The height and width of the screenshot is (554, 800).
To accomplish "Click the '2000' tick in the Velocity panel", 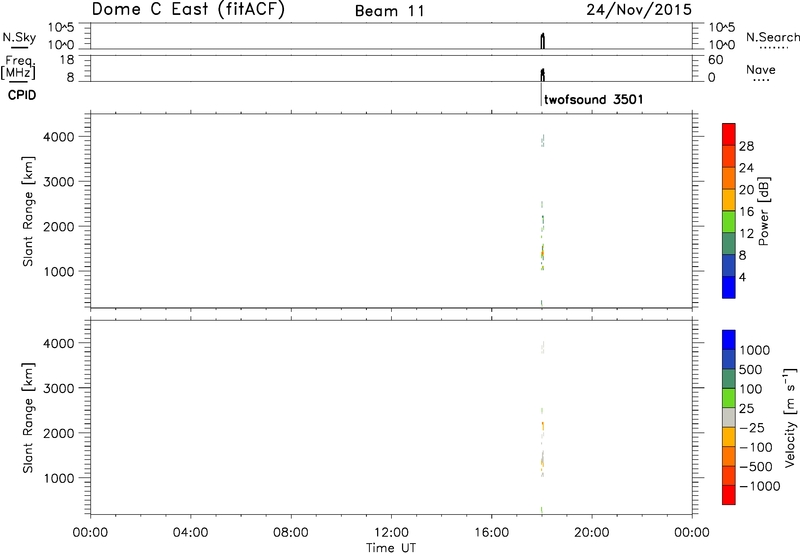I will (59, 433).
